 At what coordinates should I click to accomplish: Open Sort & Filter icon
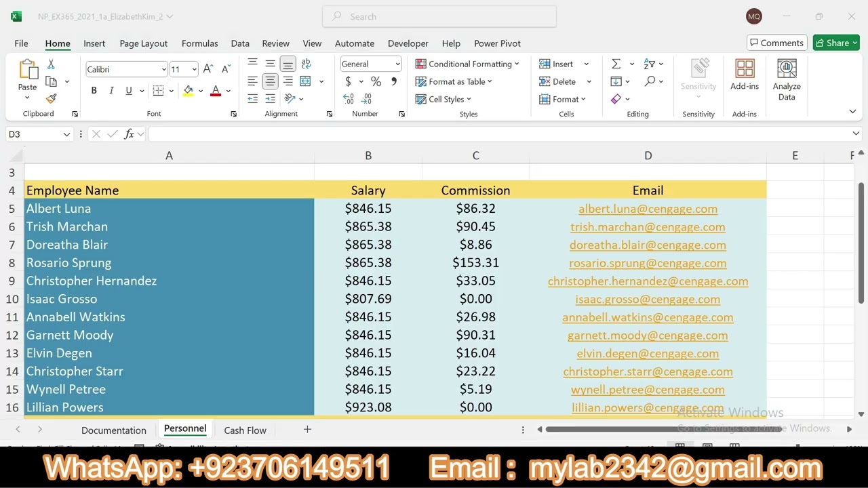pos(650,64)
